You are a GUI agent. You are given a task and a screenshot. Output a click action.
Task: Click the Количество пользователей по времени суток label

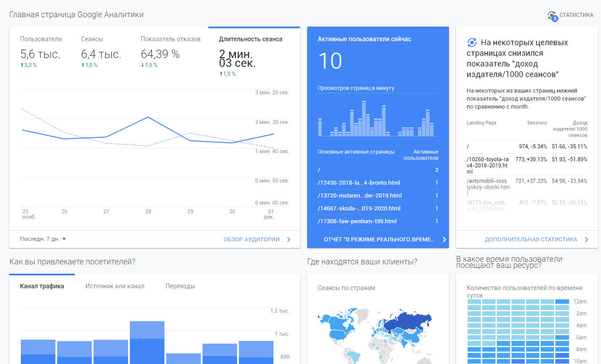point(524,291)
